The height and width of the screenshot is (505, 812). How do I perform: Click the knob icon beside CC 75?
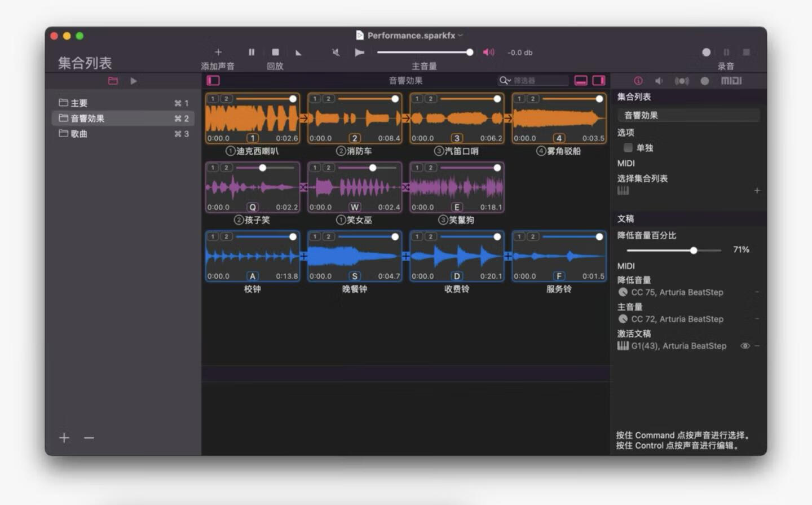(623, 292)
